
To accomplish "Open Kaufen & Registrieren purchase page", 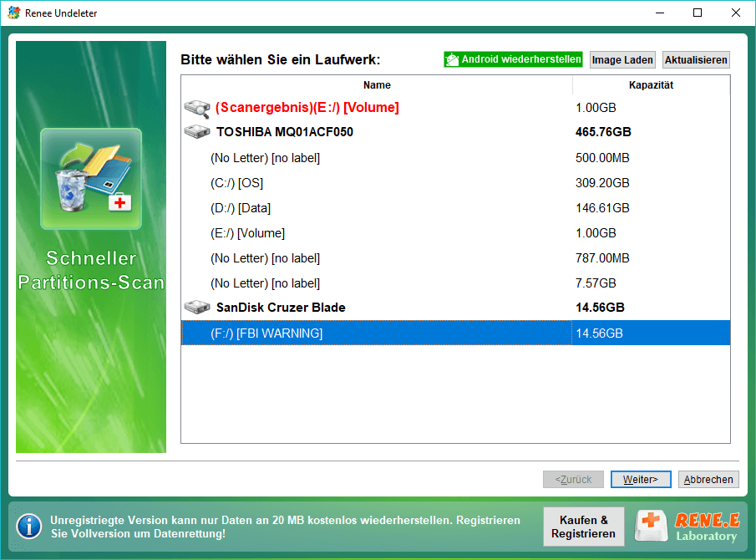I will [x=583, y=527].
